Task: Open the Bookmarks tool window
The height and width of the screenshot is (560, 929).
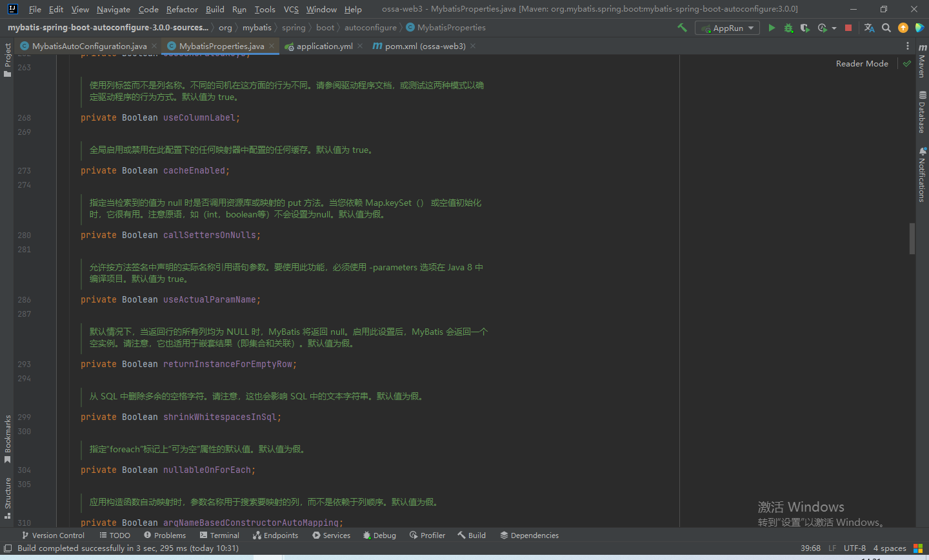Action: tap(8, 439)
